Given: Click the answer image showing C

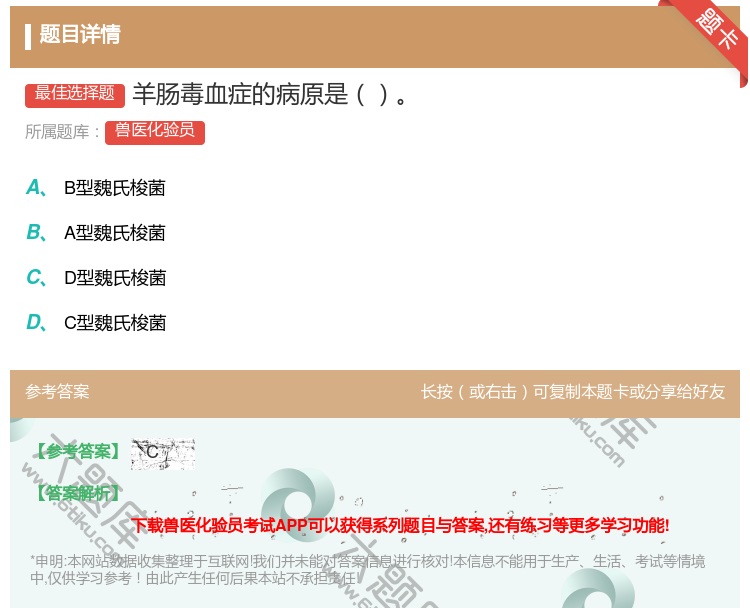Looking at the screenshot, I should 163,453.
